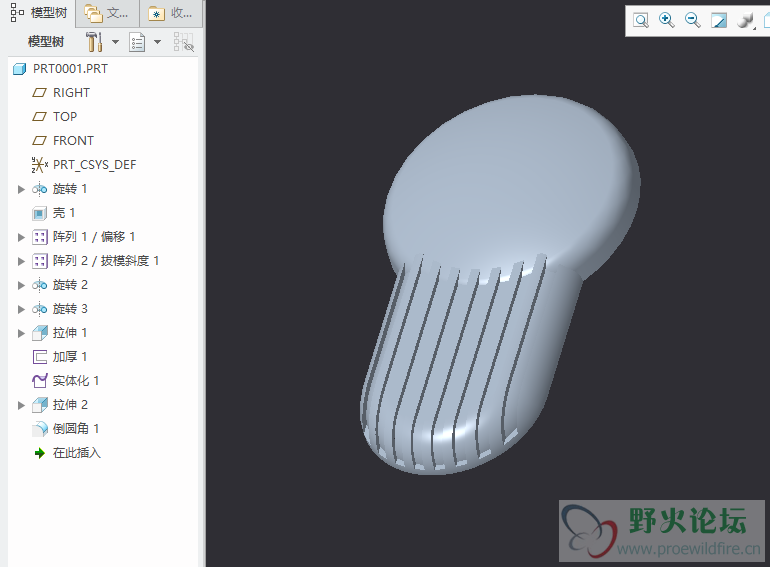770x567 pixels.
Task: Open the display style spheres icon
Action: click(x=745, y=21)
